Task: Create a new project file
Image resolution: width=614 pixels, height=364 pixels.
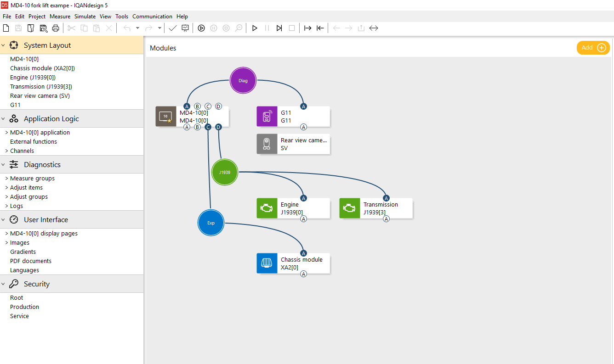Action: coord(6,28)
